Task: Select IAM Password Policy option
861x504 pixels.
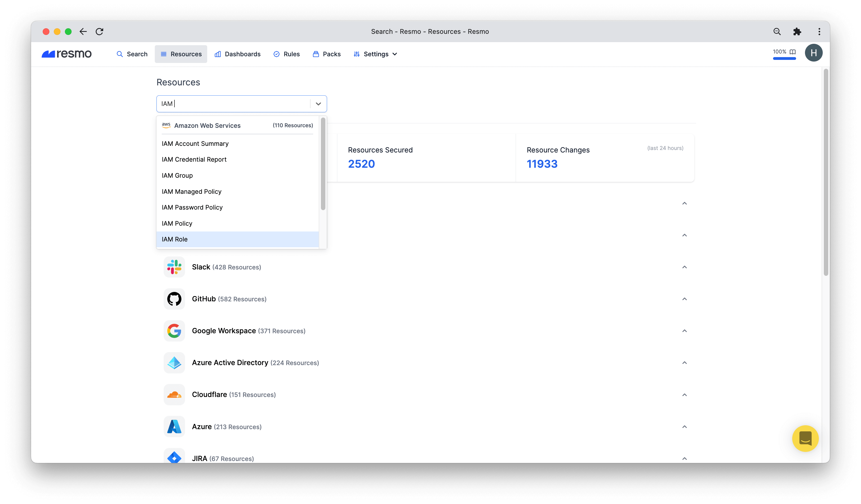Action: [237, 207]
